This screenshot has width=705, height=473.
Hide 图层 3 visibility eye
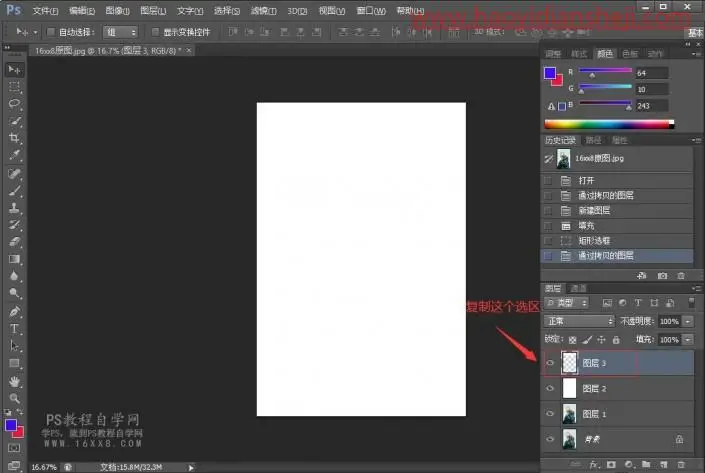click(550, 363)
